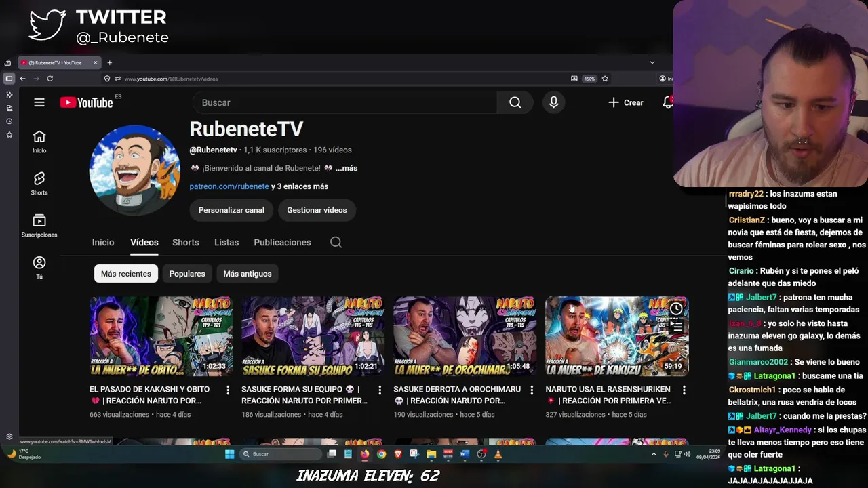This screenshot has width=868, height=488.
Task: Open options for the Kakashi y Obito video
Action: [228, 390]
